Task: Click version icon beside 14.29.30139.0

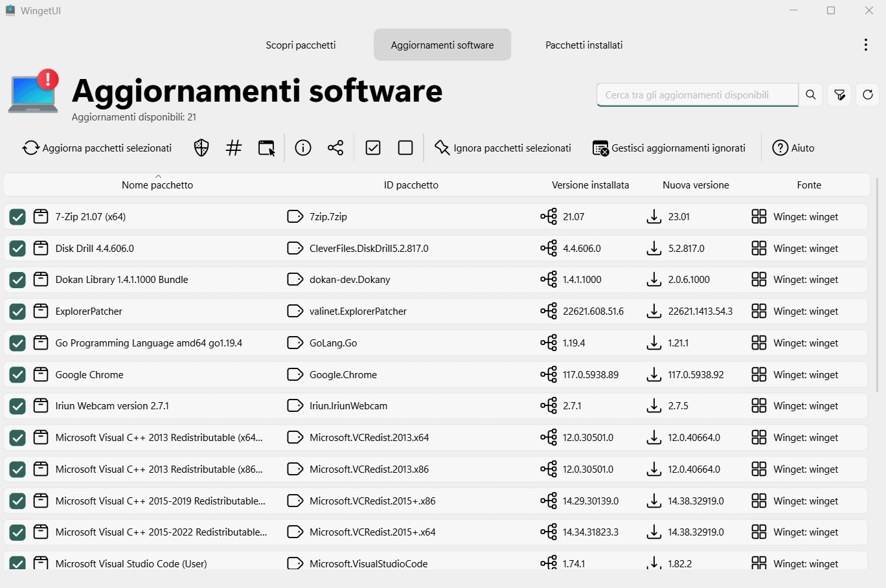Action: coord(549,501)
